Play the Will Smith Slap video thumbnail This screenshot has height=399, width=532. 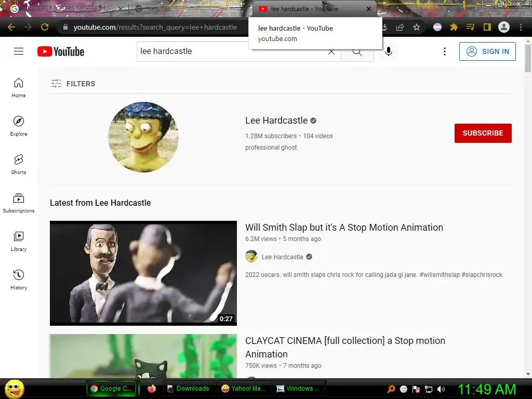pos(143,273)
